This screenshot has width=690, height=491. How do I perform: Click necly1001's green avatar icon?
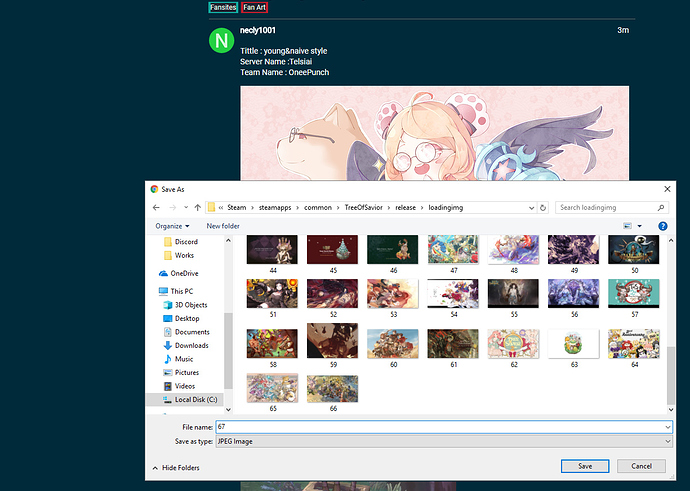point(222,42)
